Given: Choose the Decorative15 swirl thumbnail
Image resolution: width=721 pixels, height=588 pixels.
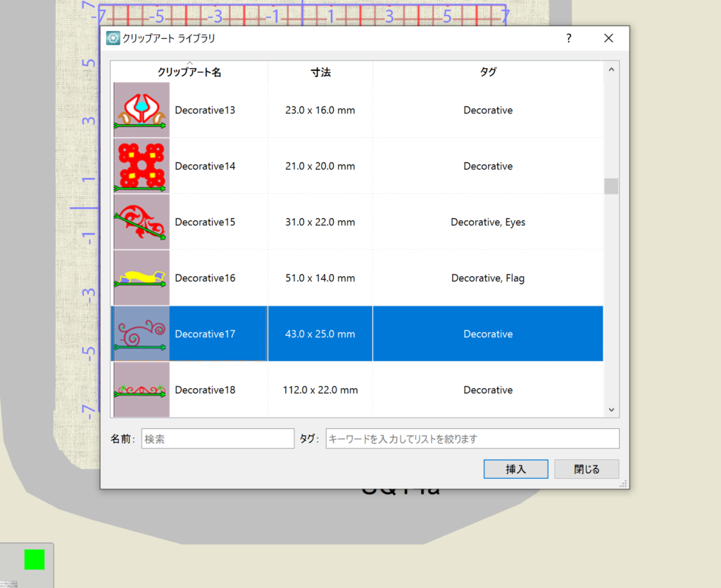Looking at the screenshot, I should pos(142,222).
